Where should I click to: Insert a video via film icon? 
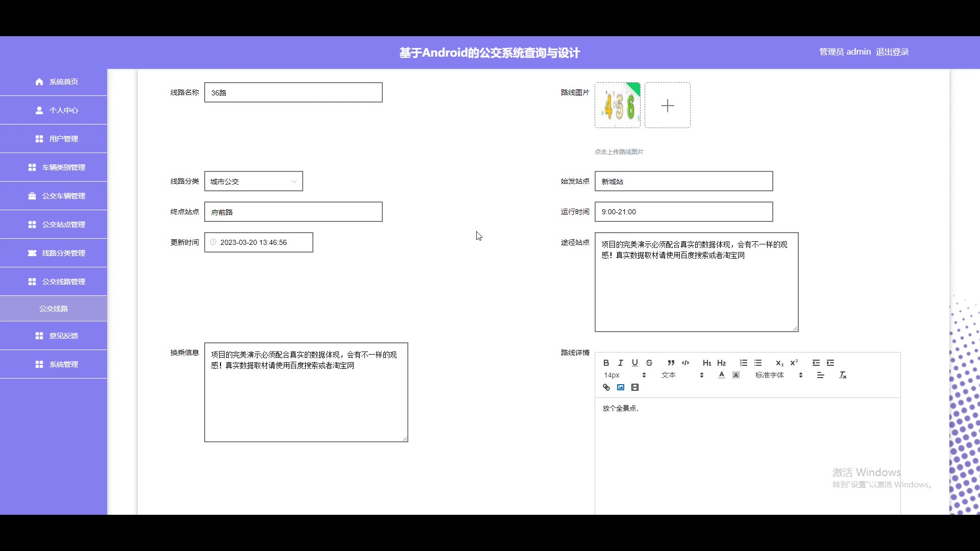(x=635, y=387)
